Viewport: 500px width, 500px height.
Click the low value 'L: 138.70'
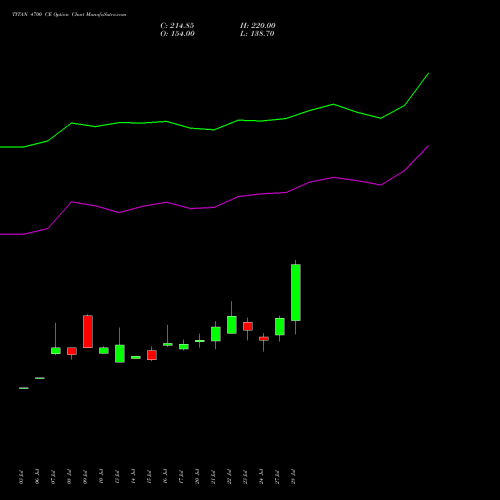257,34
